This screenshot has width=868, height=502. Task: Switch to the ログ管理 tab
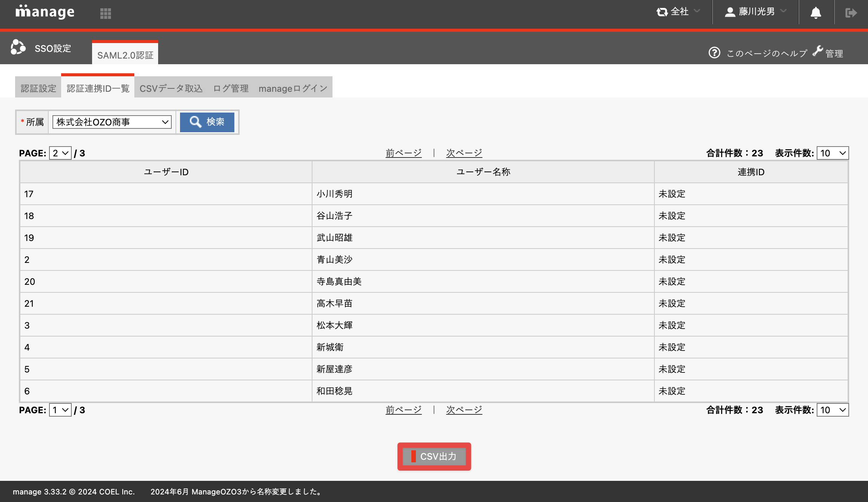point(231,88)
